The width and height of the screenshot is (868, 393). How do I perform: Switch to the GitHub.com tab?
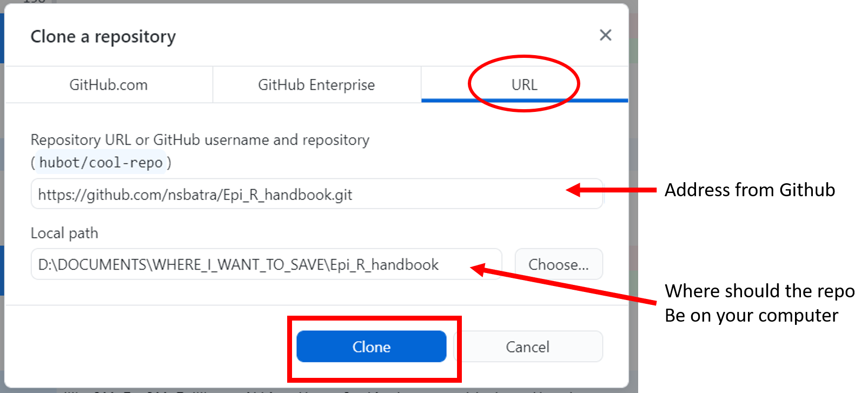[109, 85]
